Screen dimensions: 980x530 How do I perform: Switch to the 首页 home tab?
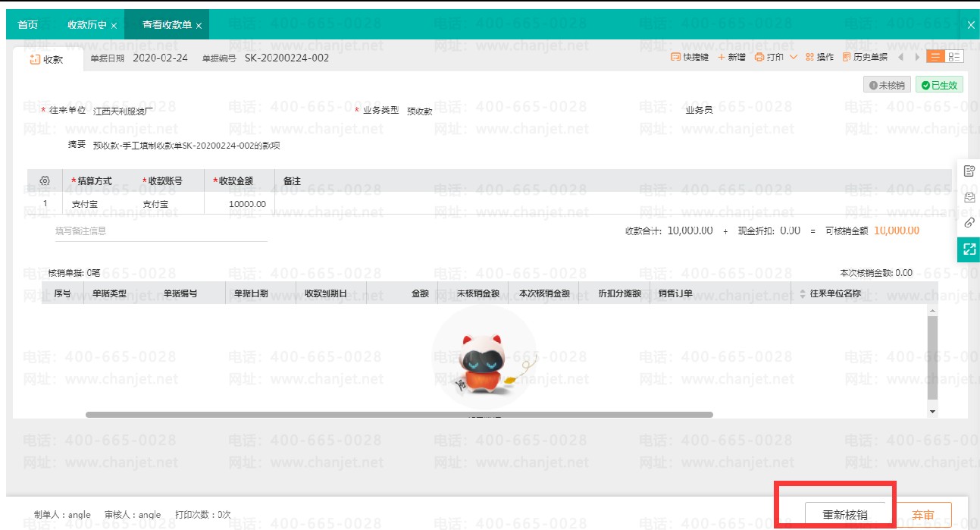[x=28, y=25]
